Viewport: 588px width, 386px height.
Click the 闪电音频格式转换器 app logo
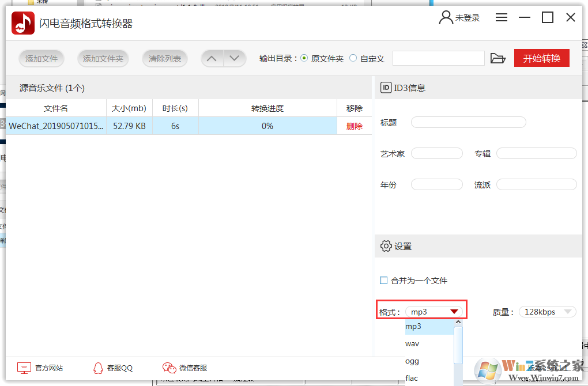click(22, 17)
